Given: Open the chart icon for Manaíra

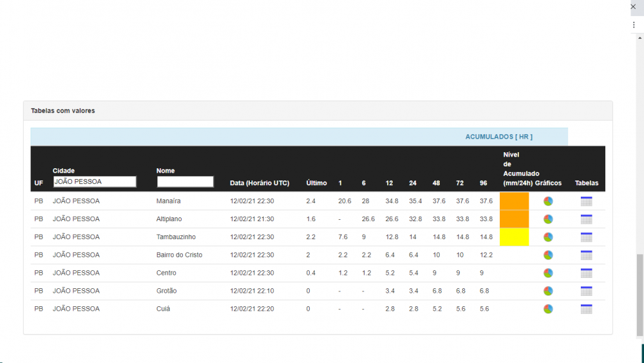Looking at the screenshot, I should click(548, 201).
